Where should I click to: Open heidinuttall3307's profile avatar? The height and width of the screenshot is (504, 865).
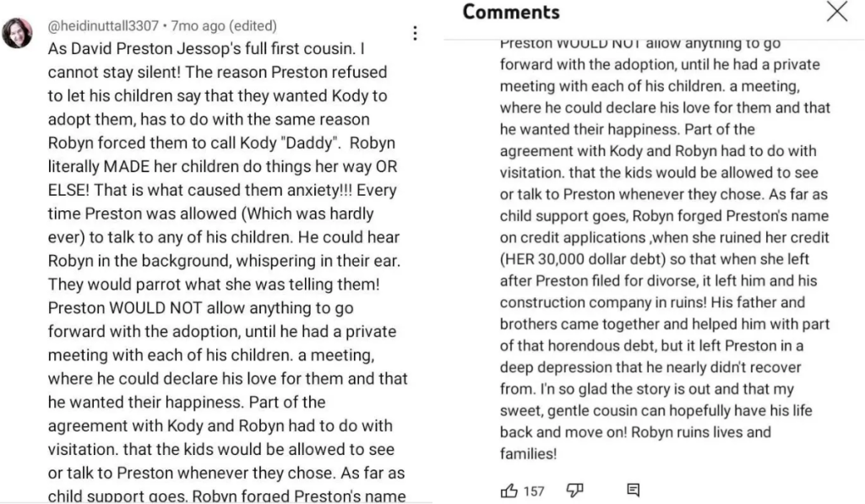[x=18, y=34]
